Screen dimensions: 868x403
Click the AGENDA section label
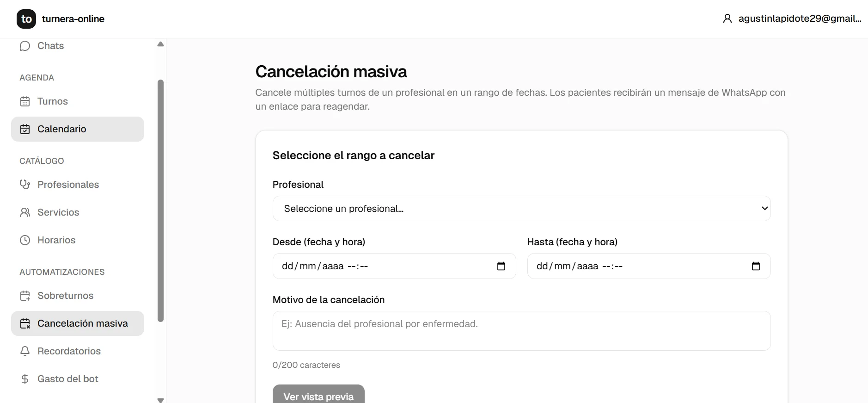point(37,78)
